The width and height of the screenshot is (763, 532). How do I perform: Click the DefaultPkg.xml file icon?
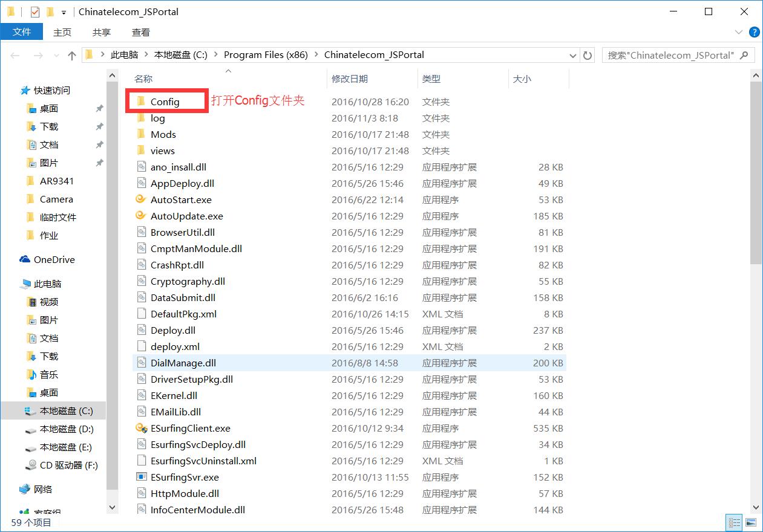(x=141, y=314)
